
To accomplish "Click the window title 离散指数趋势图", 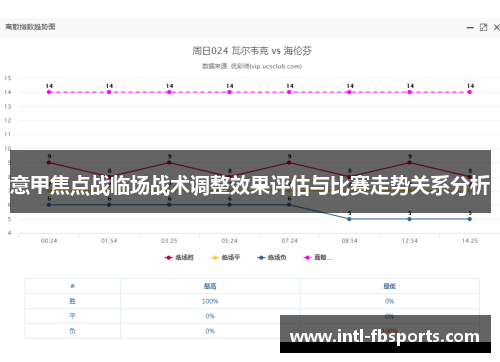I will pyautogui.click(x=30, y=27).
